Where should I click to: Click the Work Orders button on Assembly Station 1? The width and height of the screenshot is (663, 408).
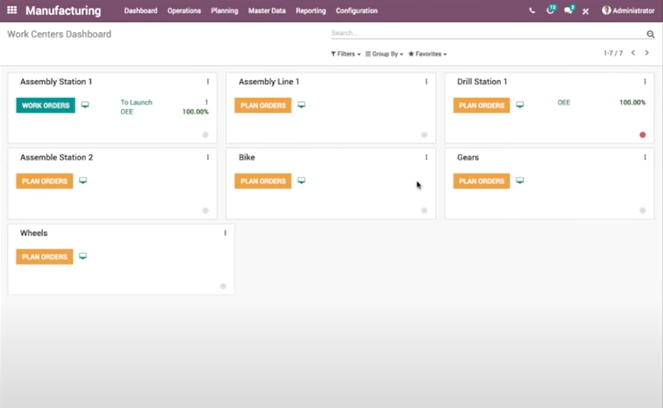pyautogui.click(x=45, y=105)
